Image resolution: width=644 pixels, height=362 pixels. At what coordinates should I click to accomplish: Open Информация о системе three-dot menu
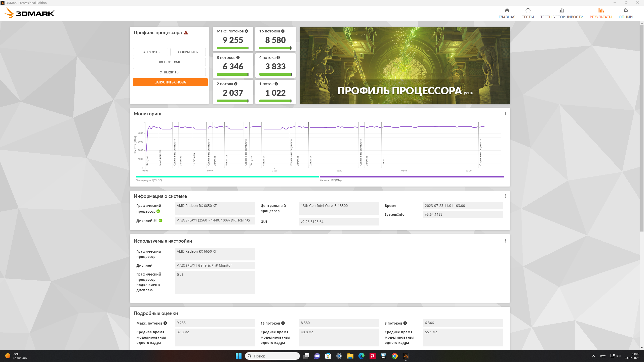(x=505, y=196)
